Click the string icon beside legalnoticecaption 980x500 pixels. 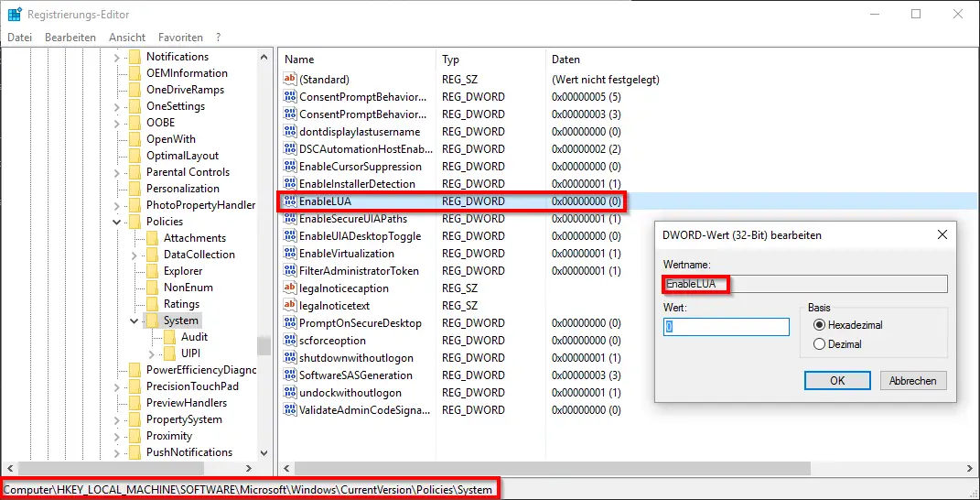coord(289,288)
